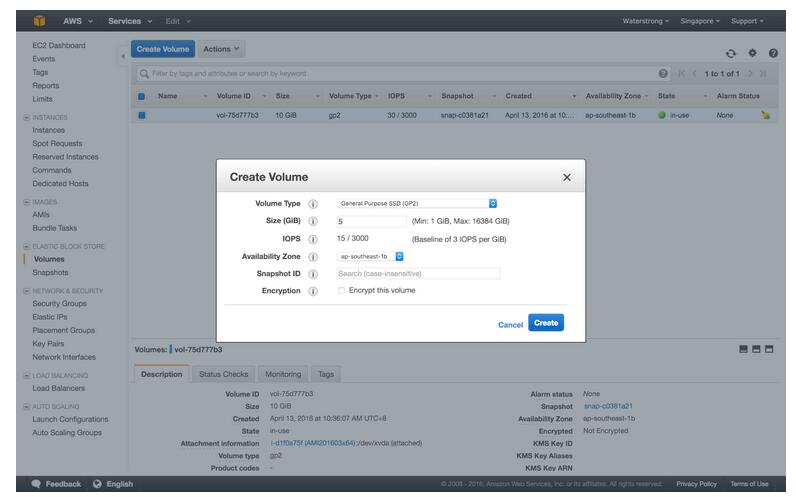Open the snap-c0381a21 snapshot link
This screenshot has height=497, width=796.
pyautogui.click(x=608, y=406)
